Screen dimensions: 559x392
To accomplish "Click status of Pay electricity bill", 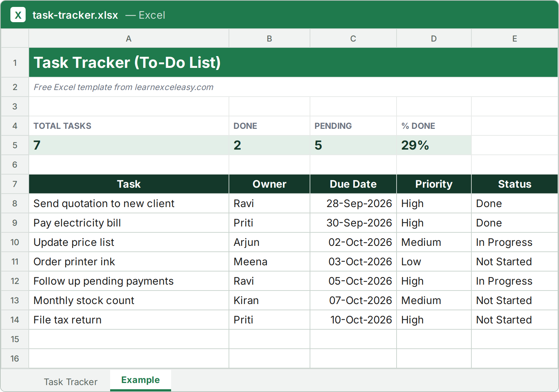I will click(515, 223).
